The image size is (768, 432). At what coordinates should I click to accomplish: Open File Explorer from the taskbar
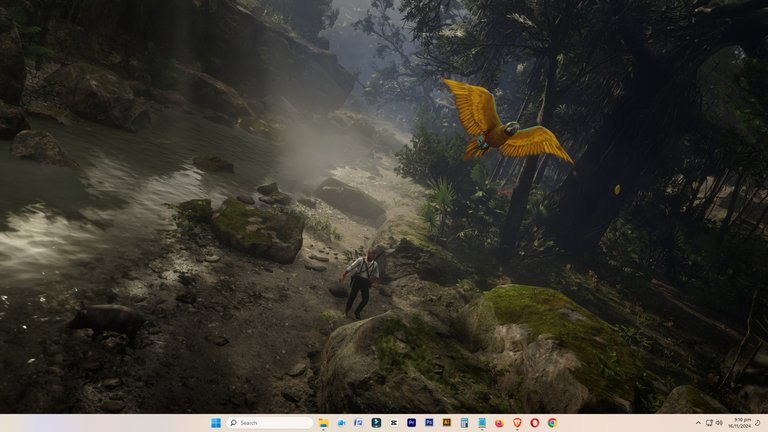[x=323, y=423]
